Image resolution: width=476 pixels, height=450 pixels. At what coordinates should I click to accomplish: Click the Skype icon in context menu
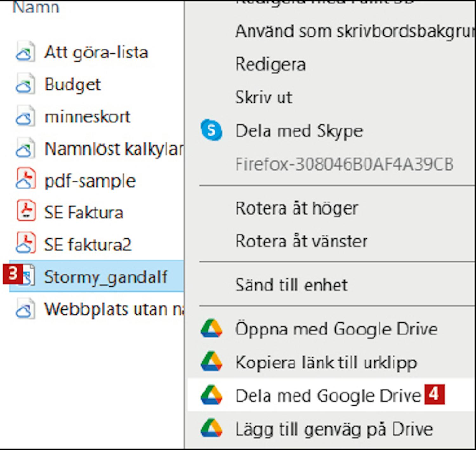(211, 130)
